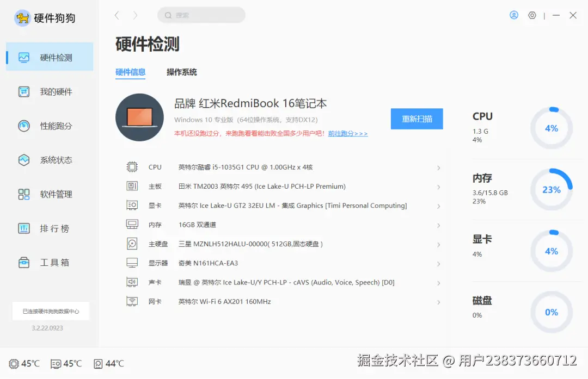Expand the CPU details row chevron

439,167
